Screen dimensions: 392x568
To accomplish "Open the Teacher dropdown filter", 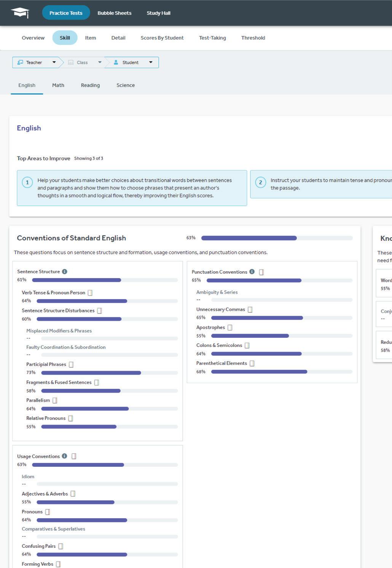I will (37, 62).
